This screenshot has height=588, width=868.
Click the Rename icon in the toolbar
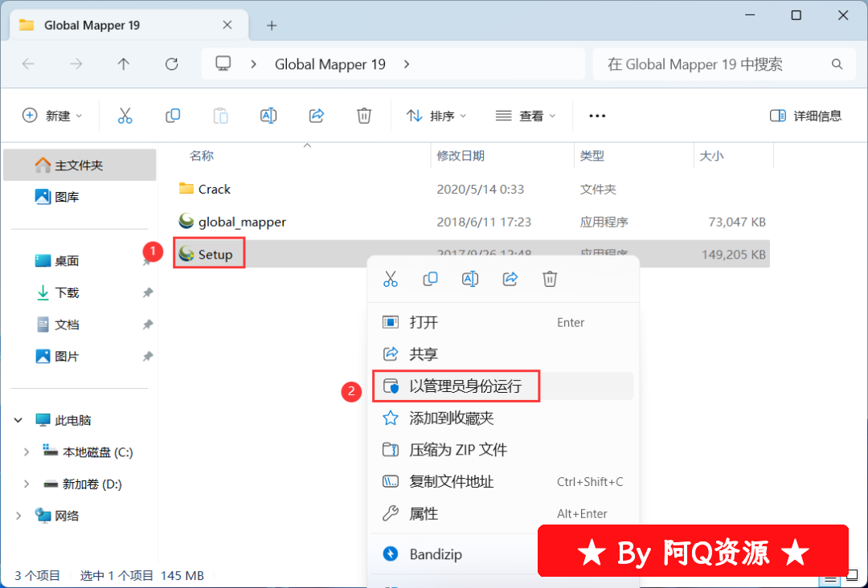[x=268, y=116]
